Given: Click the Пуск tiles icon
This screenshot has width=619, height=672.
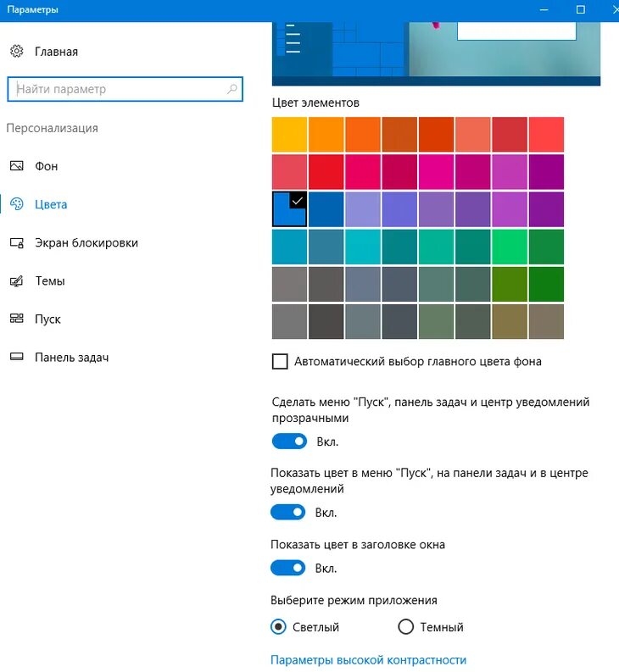Looking at the screenshot, I should [17, 319].
